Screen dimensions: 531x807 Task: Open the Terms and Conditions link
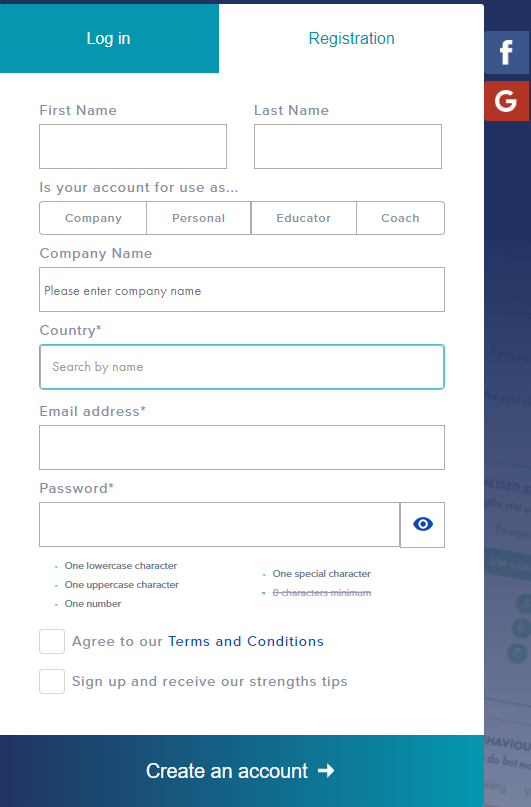[x=246, y=641]
